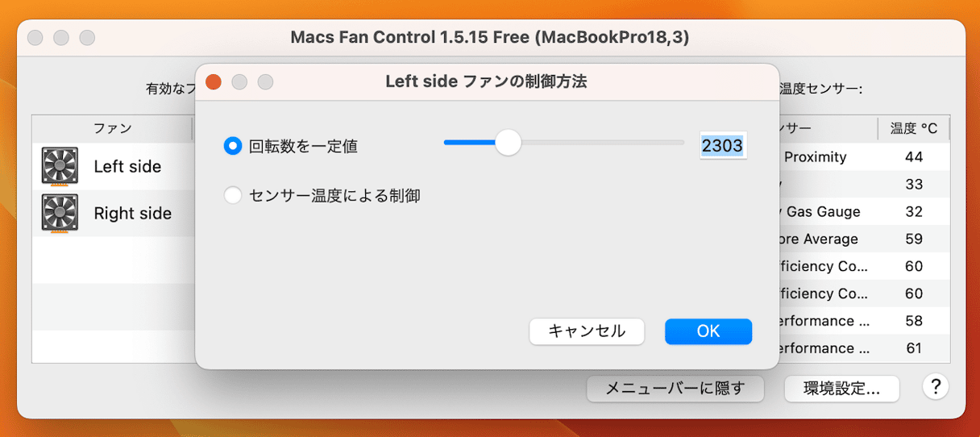Select the constant RPM radio option (回転数を一定値)
This screenshot has width=980, height=437.
click(x=233, y=146)
